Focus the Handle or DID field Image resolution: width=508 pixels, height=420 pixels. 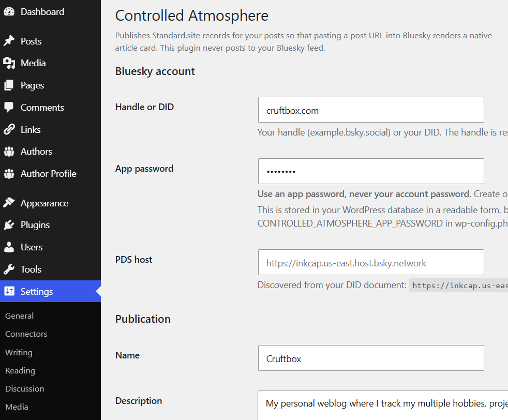pos(371,110)
